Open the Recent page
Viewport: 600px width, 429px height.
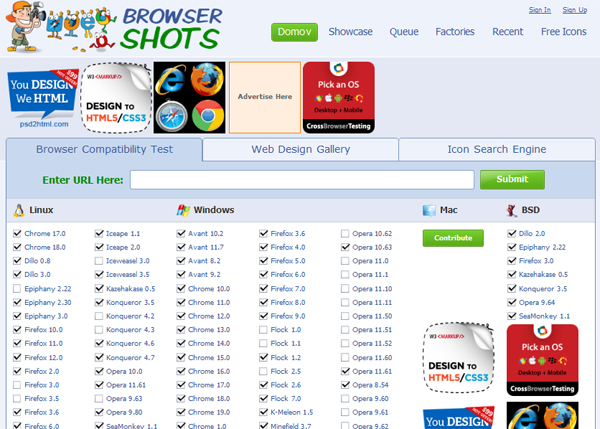tap(507, 32)
